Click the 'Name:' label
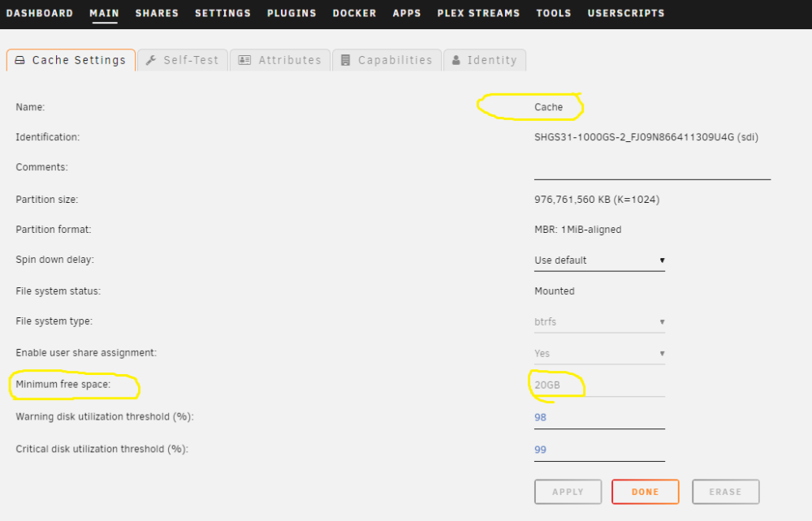Viewport: 812px width, 521px height. pos(30,107)
